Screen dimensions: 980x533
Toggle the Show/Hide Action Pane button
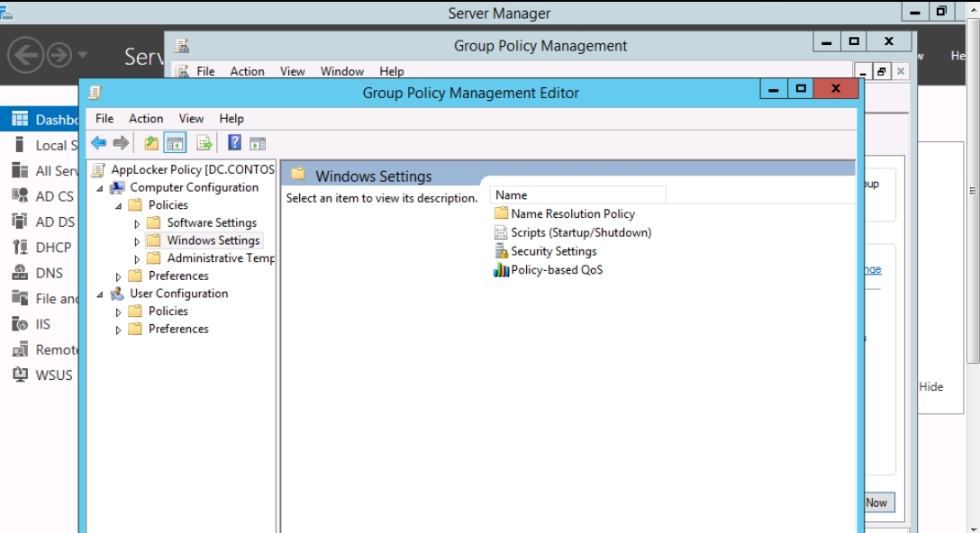(x=258, y=143)
